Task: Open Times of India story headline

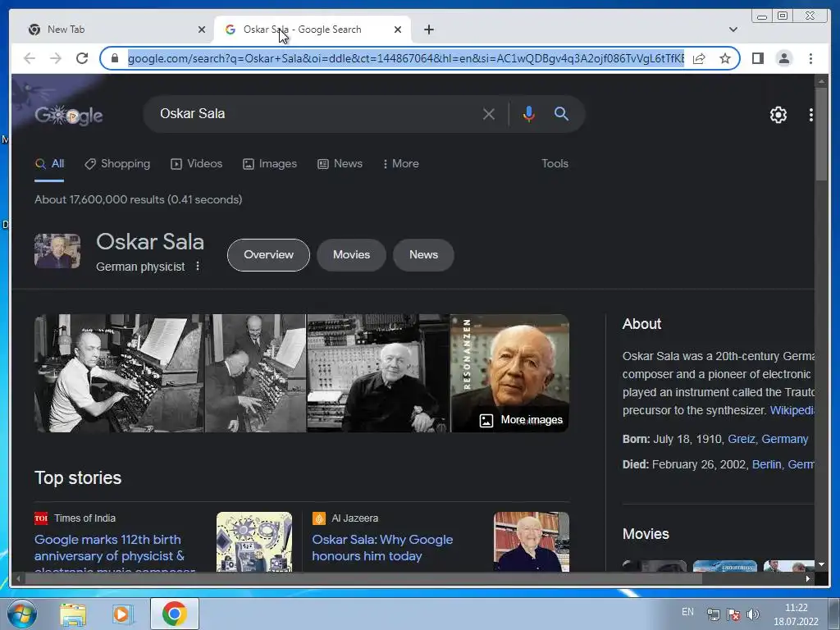Action: click(114, 550)
